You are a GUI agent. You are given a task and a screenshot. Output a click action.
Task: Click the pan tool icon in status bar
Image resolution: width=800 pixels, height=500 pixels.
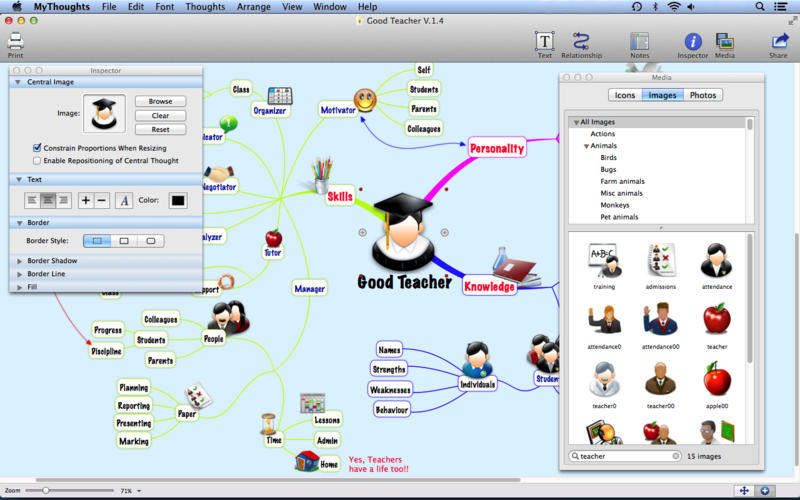pyautogui.click(x=744, y=490)
